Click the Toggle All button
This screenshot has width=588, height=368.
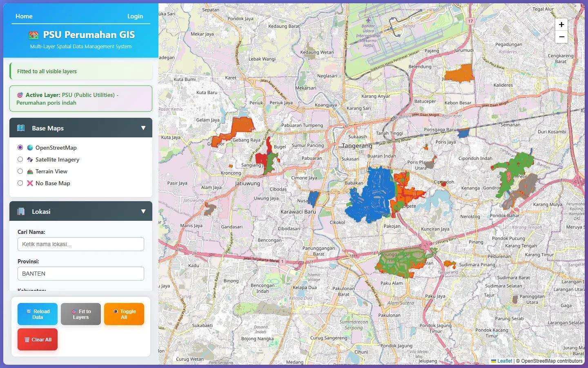tap(124, 314)
